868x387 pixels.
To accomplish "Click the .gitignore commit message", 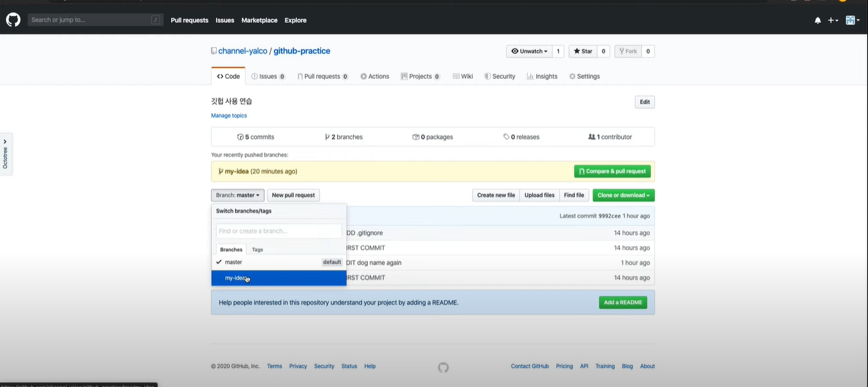I will pos(365,233).
